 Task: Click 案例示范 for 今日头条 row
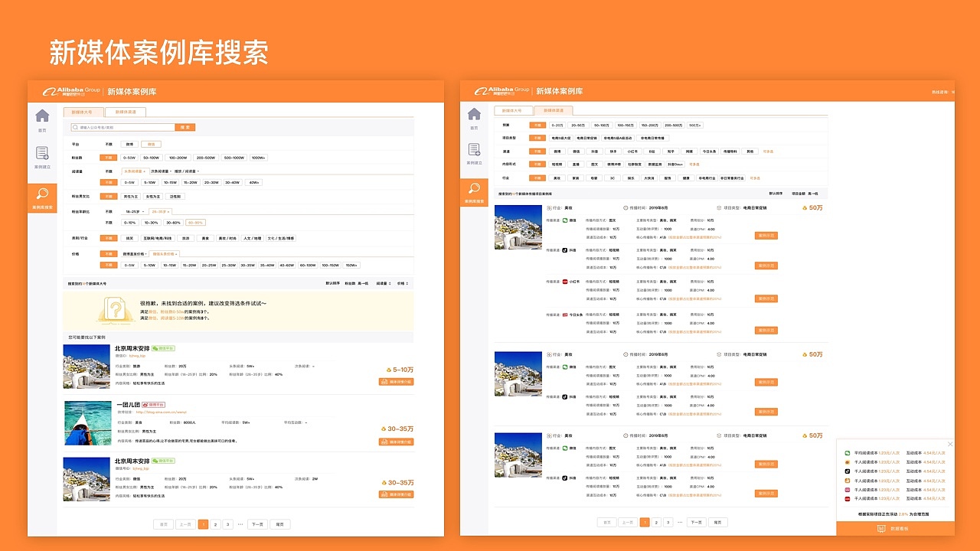[x=766, y=331]
